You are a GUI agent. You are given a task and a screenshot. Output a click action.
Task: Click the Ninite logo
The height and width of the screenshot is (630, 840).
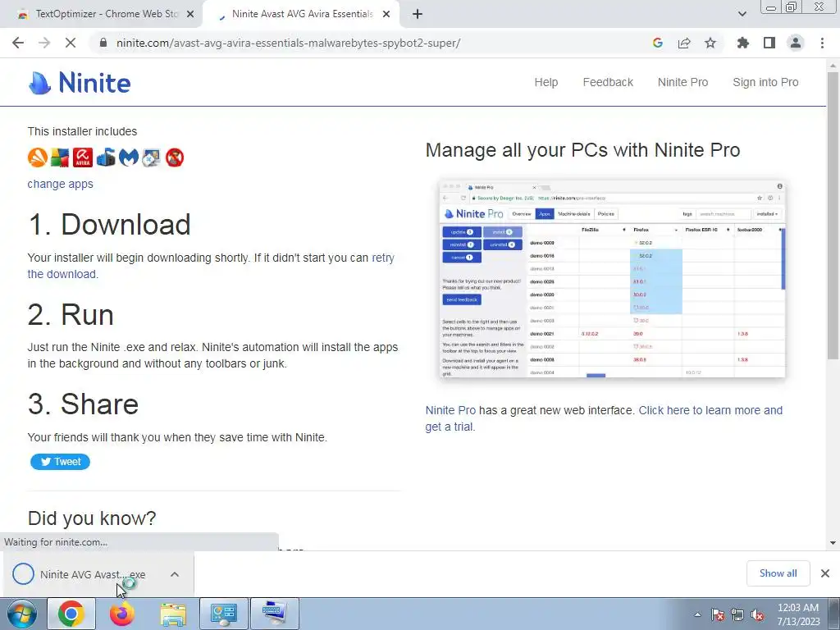[x=80, y=83]
